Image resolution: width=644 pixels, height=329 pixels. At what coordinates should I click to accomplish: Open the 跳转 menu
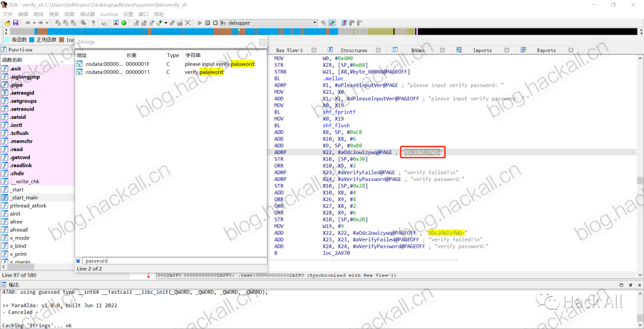(39, 14)
